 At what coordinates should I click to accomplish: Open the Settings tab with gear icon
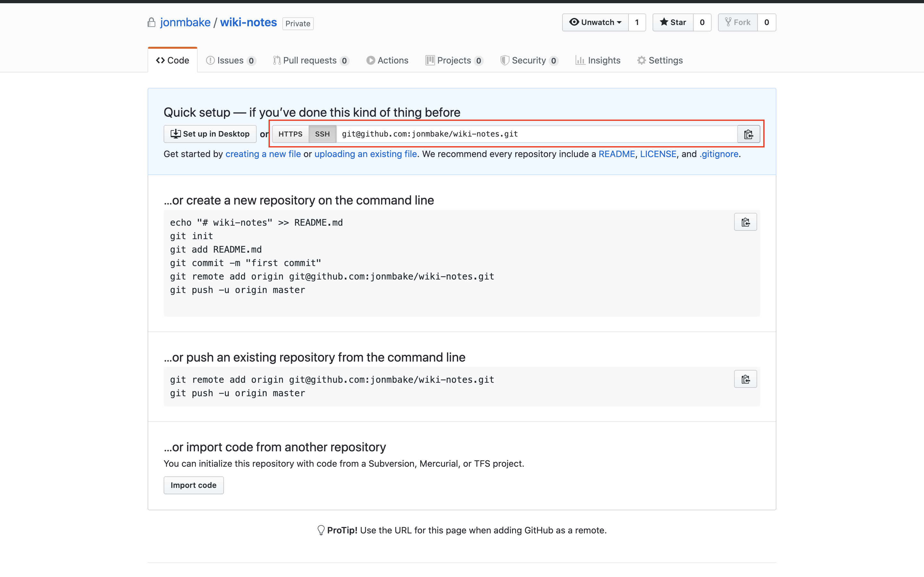tap(660, 60)
